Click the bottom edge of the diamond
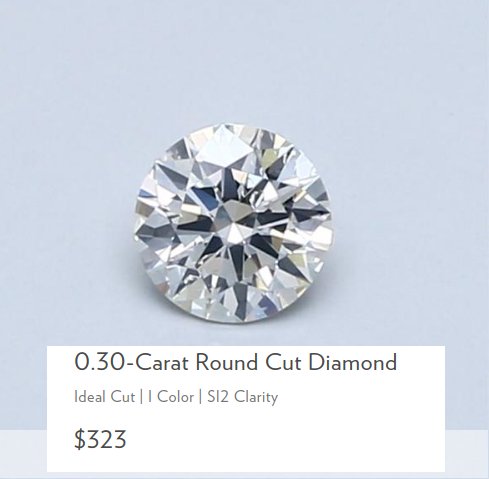489x479 pixels. coord(233,322)
